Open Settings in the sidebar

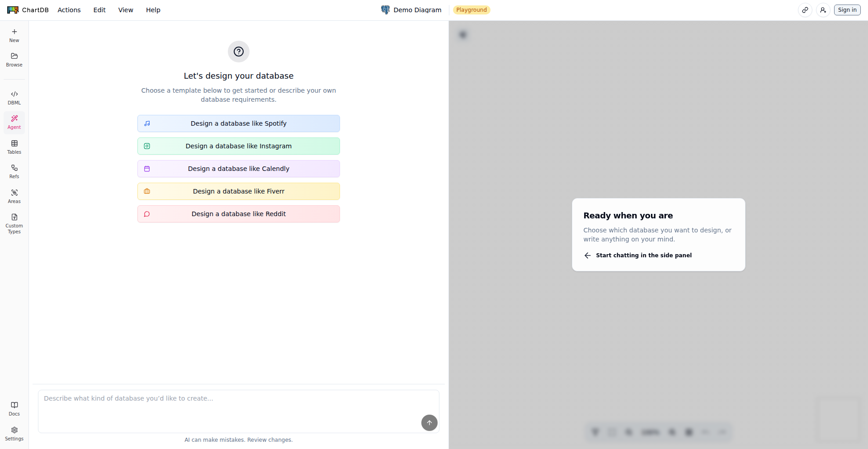pyautogui.click(x=14, y=434)
